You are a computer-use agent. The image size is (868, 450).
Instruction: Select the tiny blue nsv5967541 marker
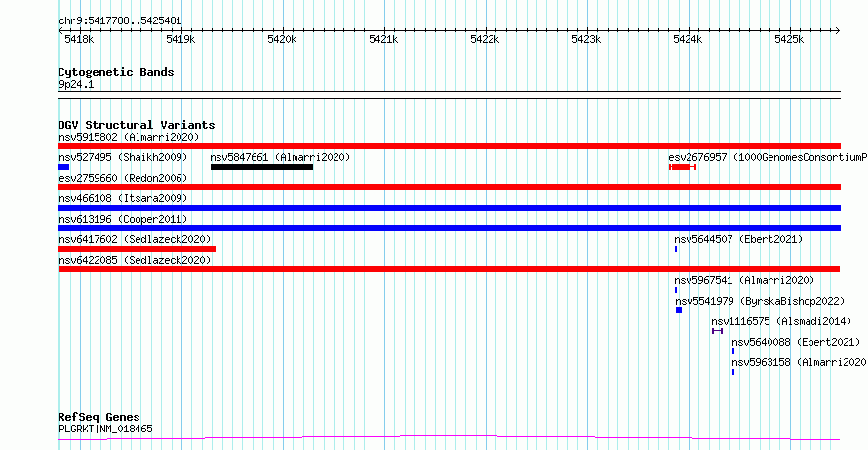(676, 290)
